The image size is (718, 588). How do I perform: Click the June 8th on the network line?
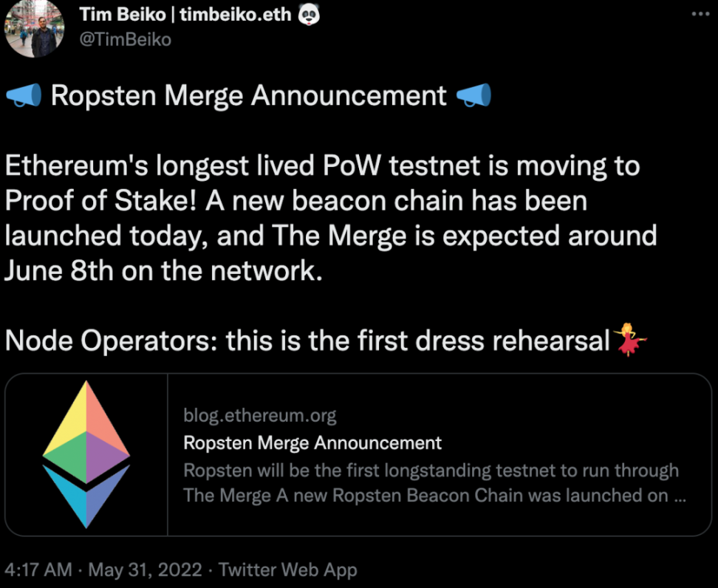(163, 271)
